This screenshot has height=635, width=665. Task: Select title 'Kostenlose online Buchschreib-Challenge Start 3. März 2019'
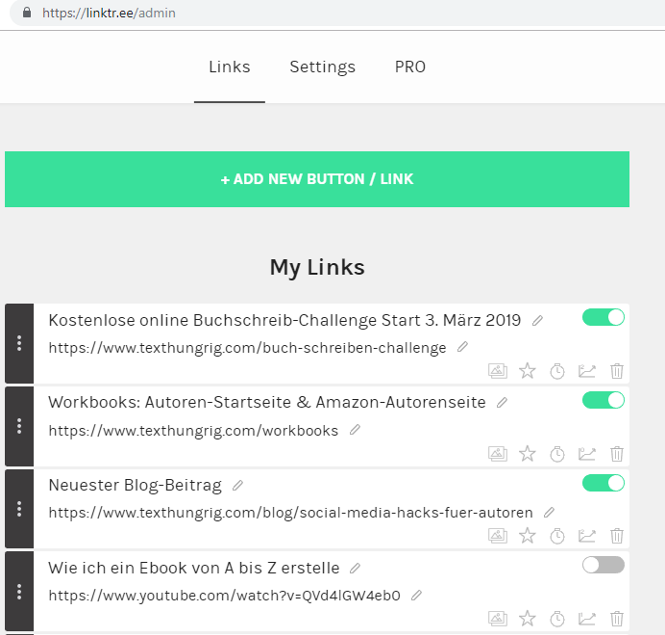285,320
